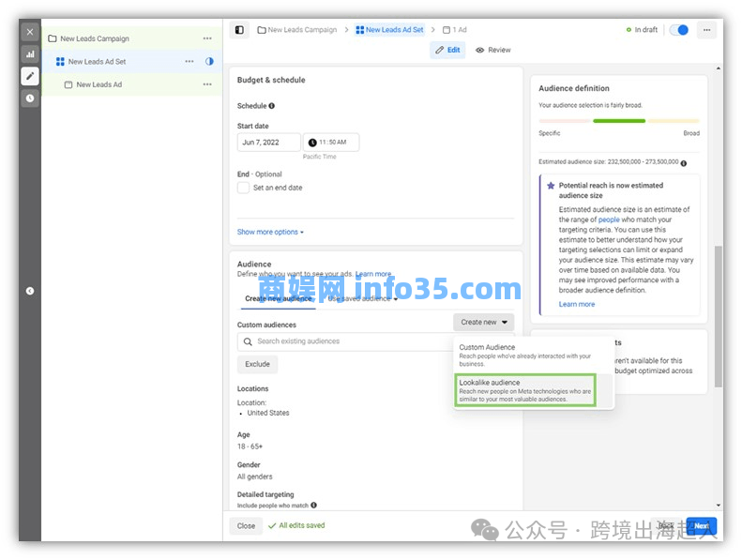The width and height of the screenshot is (742, 560).
Task: Click the Detailed targeting heading
Action: pyautogui.click(x=265, y=494)
